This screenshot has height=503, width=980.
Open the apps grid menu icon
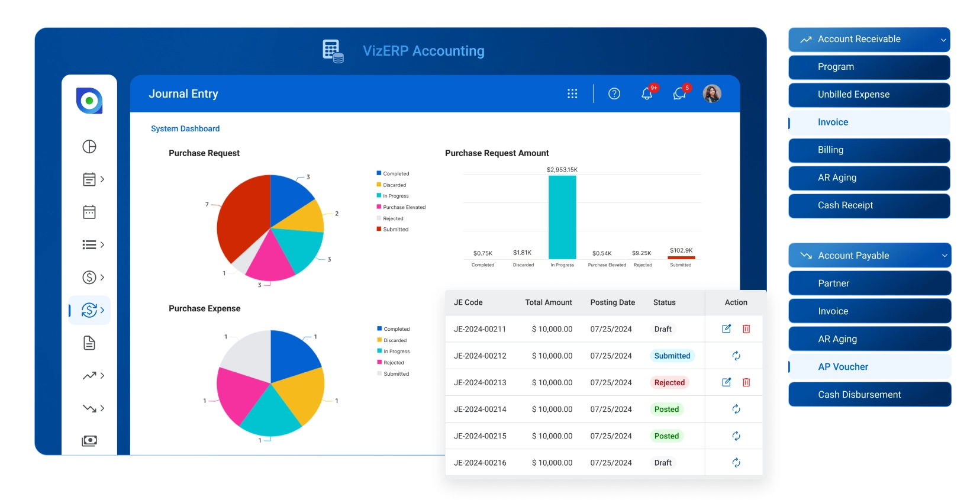pos(572,93)
